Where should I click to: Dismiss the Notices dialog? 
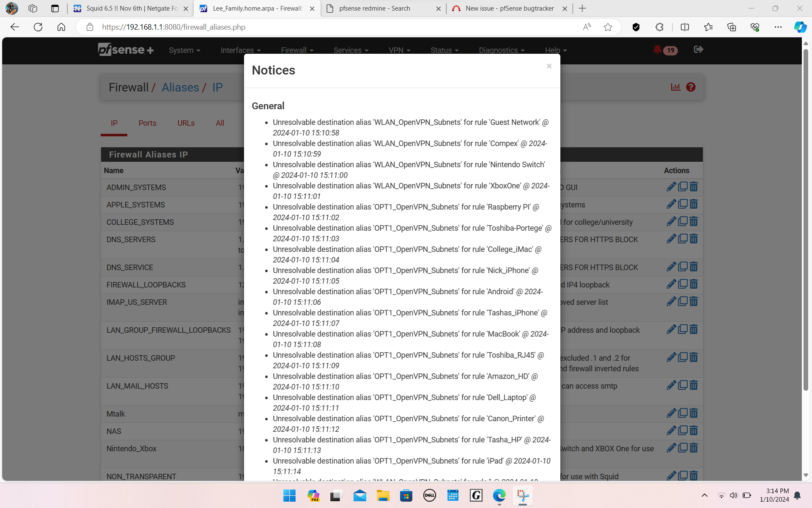[x=549, y=66]
